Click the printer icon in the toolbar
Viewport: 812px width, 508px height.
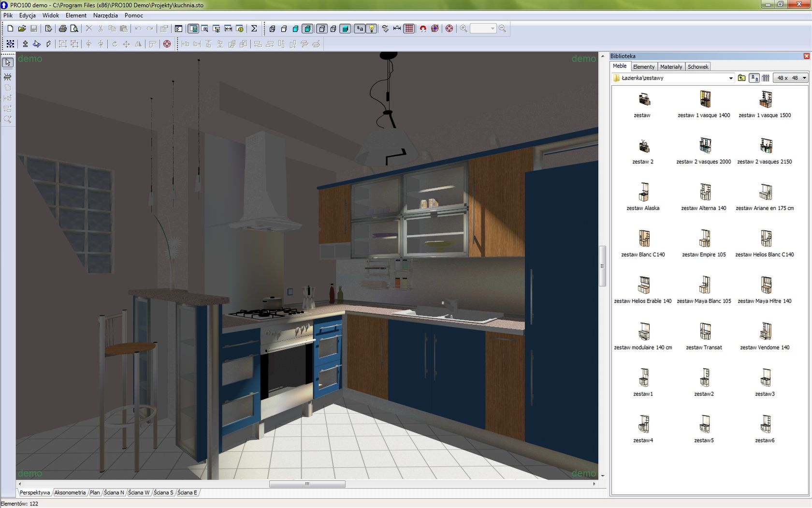(x=62, y=29)
